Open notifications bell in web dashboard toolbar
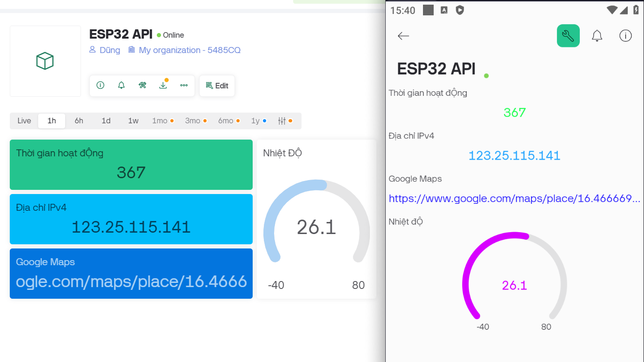The width and height of the screenshot is (644, 362). pyautogui.click(x=121, y=85)
